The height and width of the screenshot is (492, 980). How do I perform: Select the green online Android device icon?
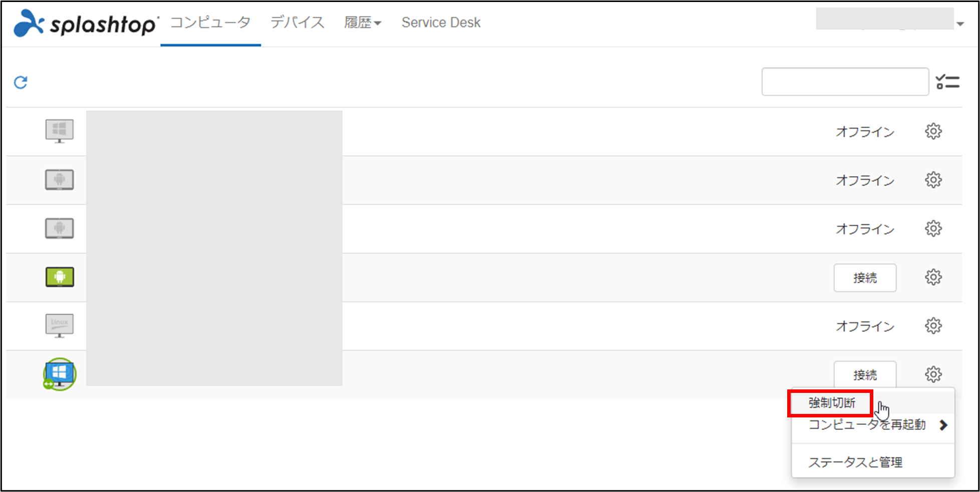click(59, 277)
